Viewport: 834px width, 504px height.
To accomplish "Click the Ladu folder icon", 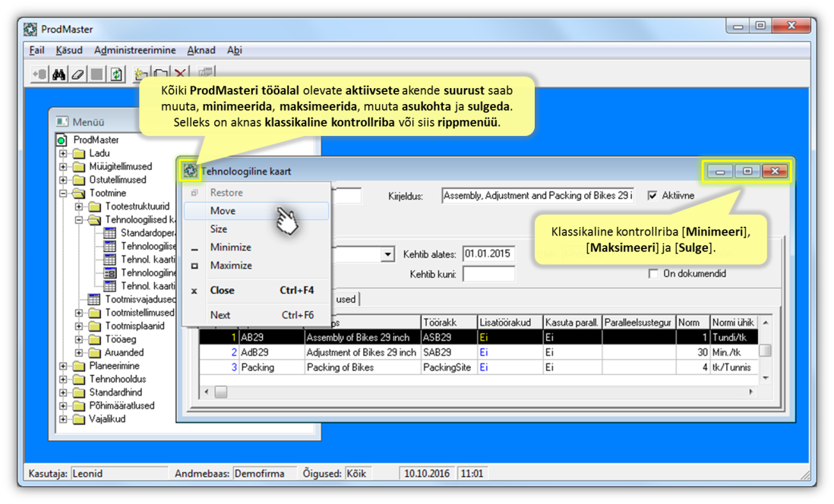I will tap(79, 153).
